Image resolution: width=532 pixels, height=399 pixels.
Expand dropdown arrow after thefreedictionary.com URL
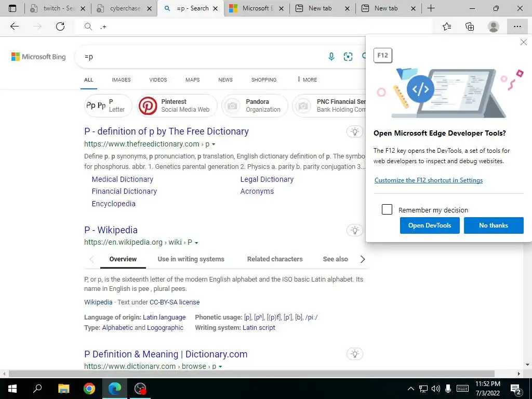(x=214, y=144)
